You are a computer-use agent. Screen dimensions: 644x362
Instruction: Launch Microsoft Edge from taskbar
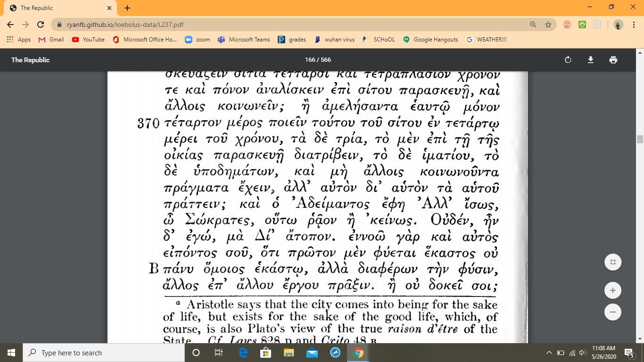point(243,353)
